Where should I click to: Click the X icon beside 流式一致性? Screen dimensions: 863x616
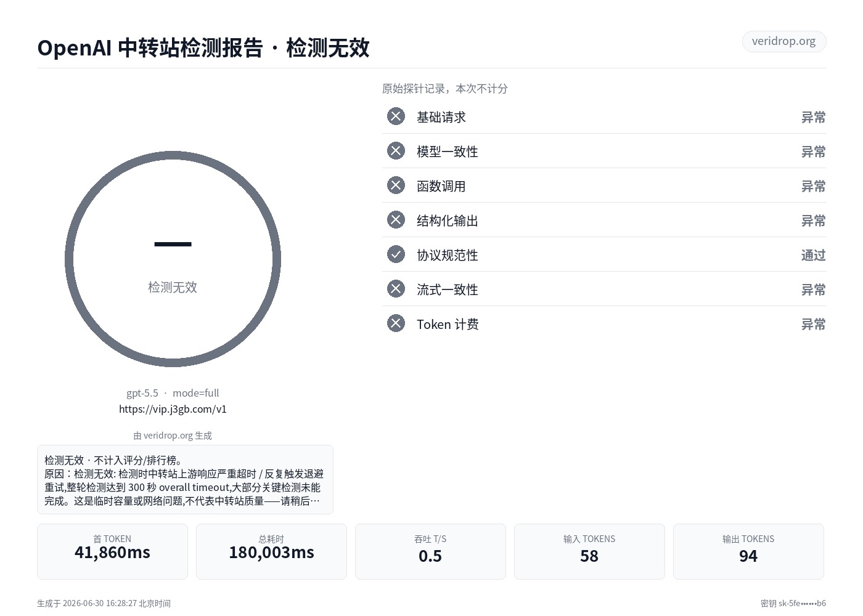click(x=396, y=289)
